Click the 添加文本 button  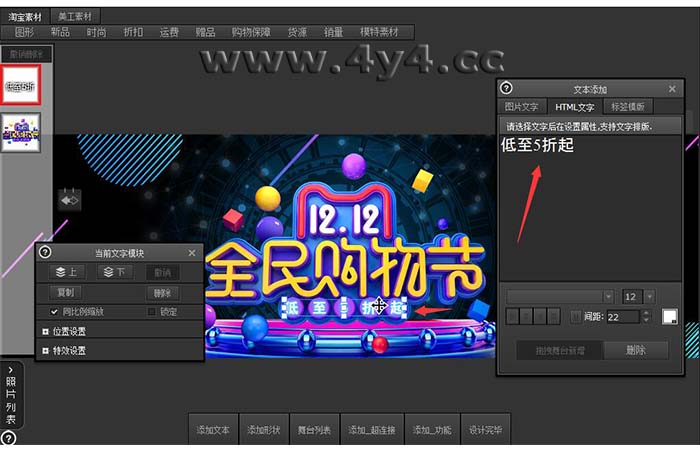213,430
